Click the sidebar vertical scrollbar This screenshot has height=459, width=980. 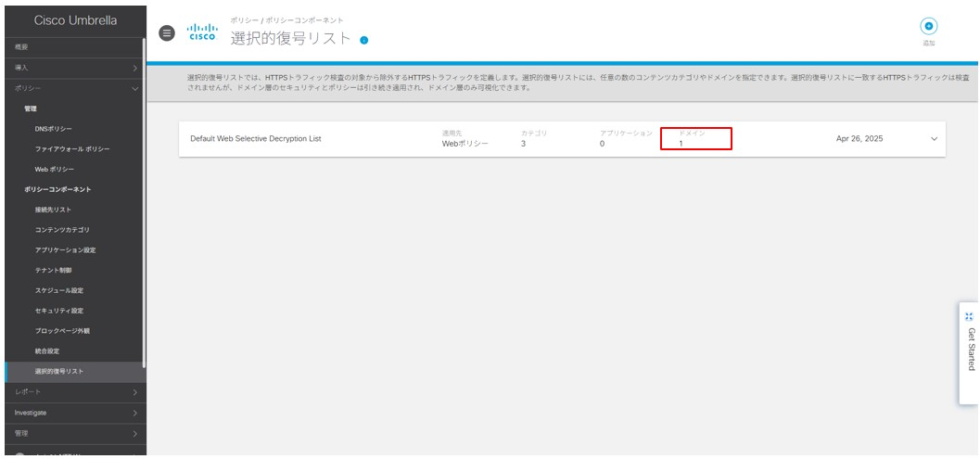coord(145,203)
